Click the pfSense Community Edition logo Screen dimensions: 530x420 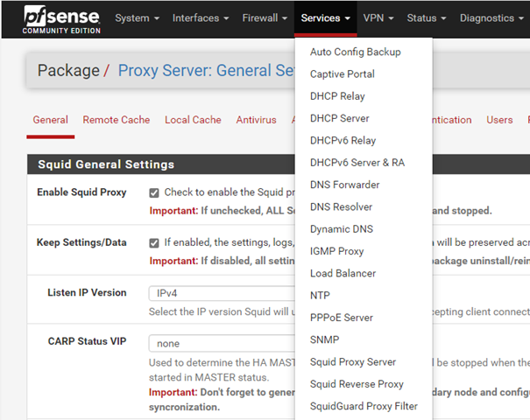61,19
